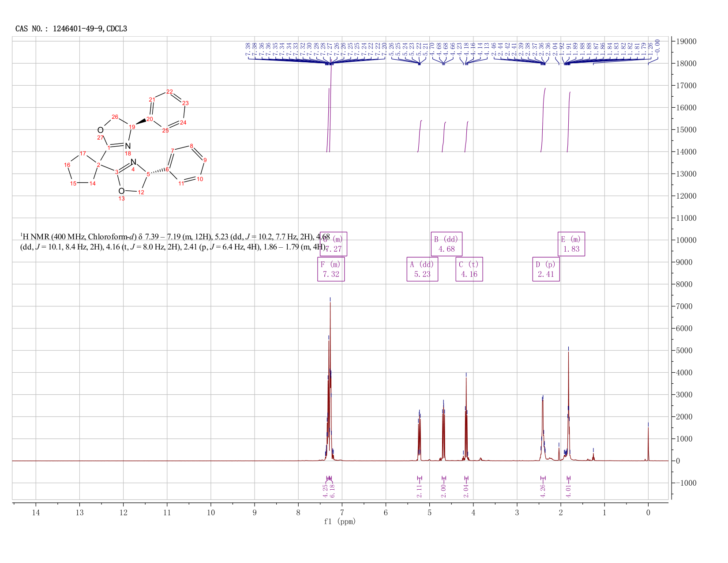Click x-axis tick label 0

(x=648, y=512)
